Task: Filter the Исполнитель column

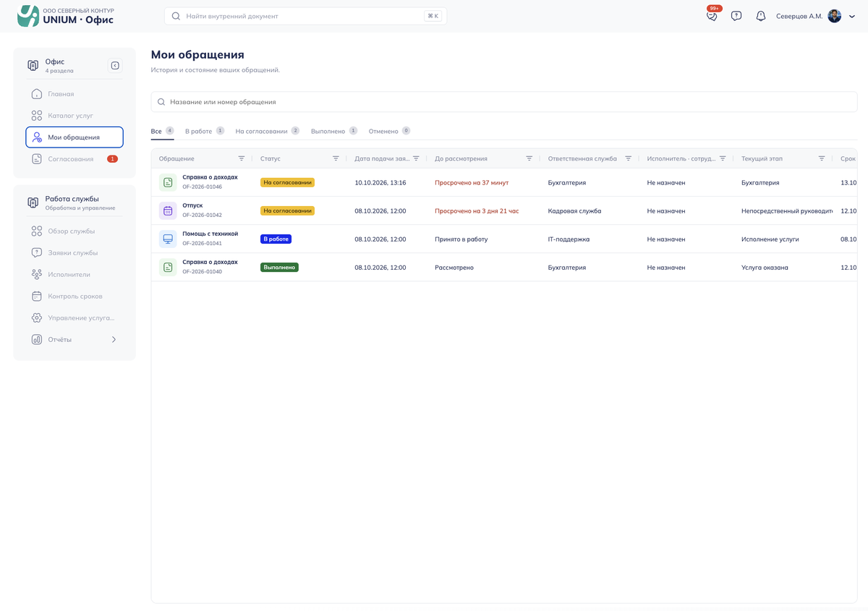Action: pos(723,158)
